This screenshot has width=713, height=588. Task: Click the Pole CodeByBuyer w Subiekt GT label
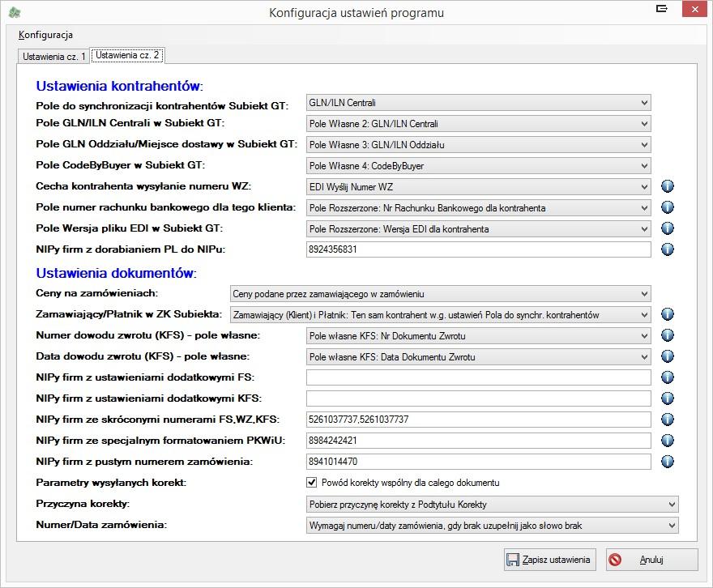pos(121,165)
